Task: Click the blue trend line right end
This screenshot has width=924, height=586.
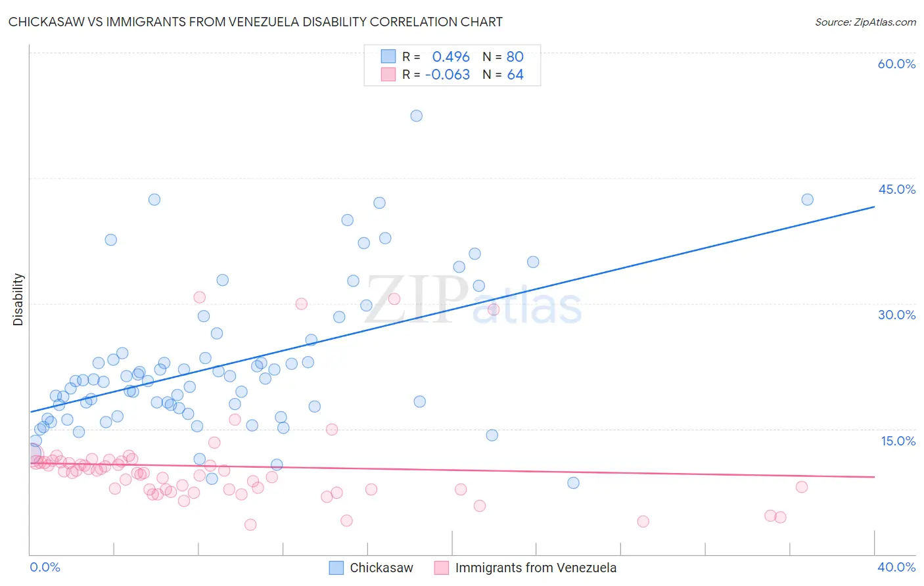Action: [x=873, y=207]
